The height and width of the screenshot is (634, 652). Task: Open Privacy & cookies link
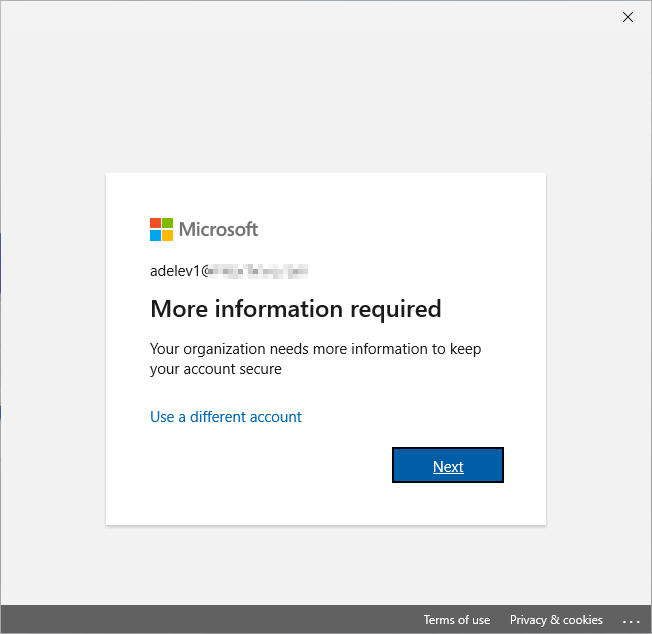click(556, 620)
